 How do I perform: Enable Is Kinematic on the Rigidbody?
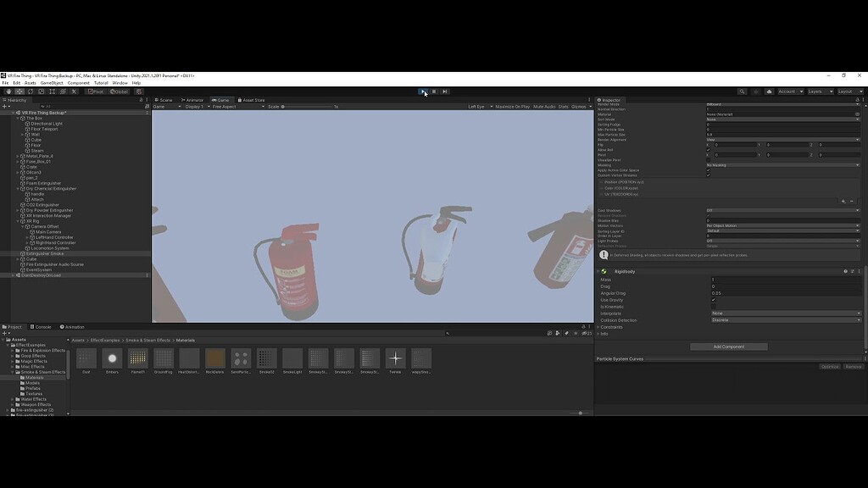click(x=713, y=307)
